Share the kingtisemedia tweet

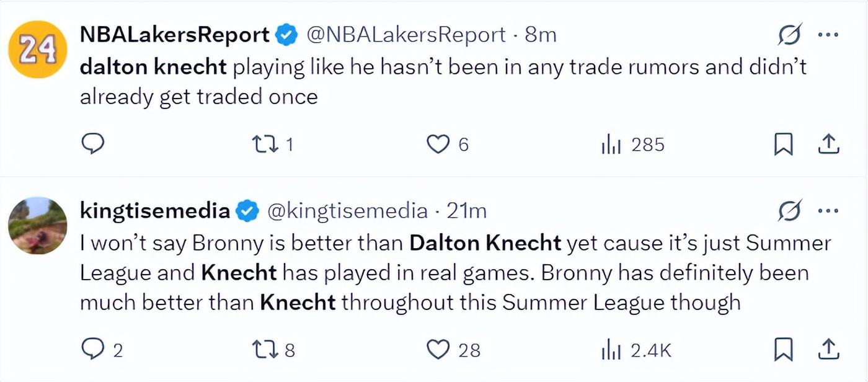click(x=828, y=350)
